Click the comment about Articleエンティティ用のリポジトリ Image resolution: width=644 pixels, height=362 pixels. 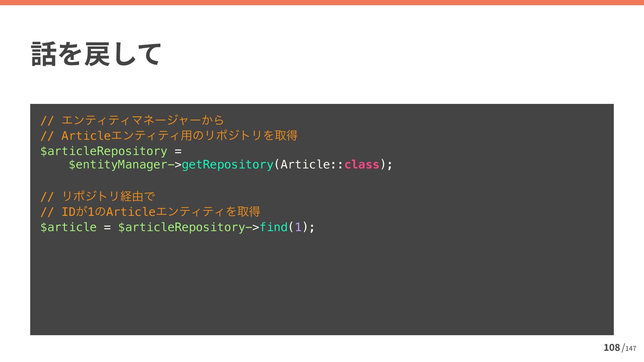[179, 136]
